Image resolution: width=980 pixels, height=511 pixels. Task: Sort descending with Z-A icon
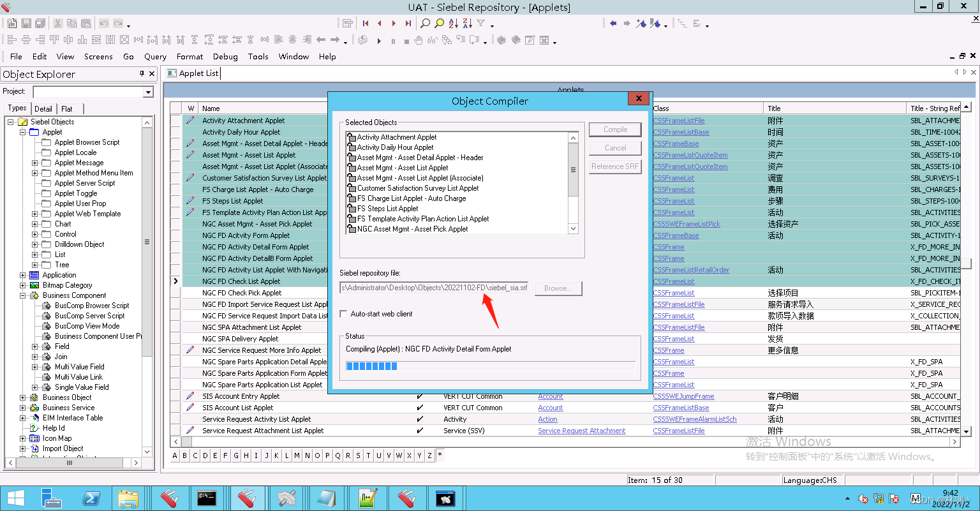click(467, 24)
